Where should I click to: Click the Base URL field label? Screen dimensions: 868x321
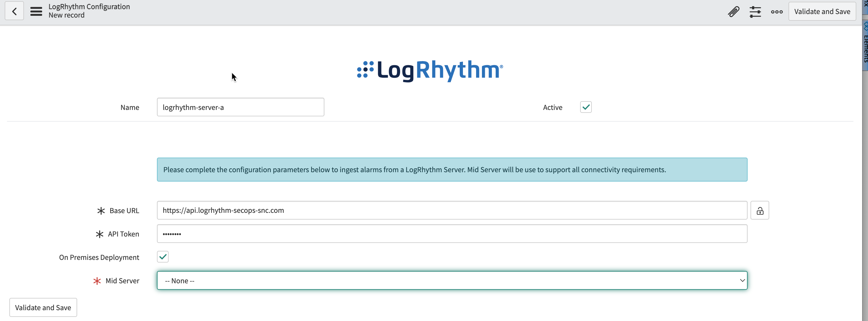point(124,211)
